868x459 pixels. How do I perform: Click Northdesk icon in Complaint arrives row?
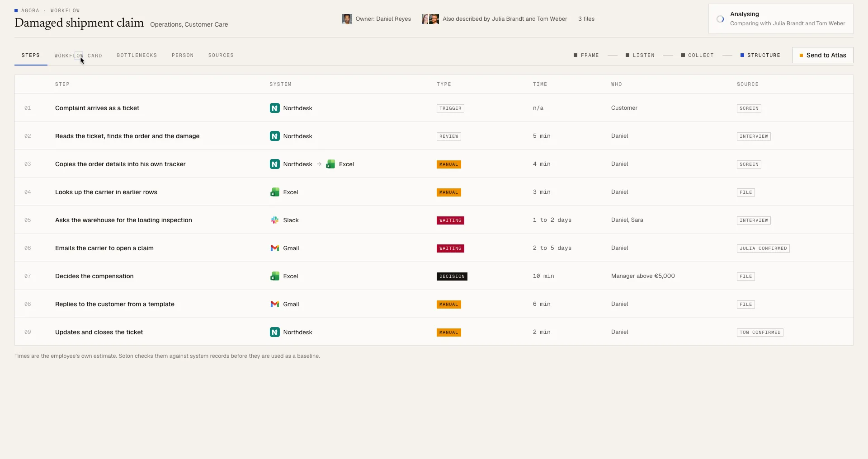coord(274,108)
